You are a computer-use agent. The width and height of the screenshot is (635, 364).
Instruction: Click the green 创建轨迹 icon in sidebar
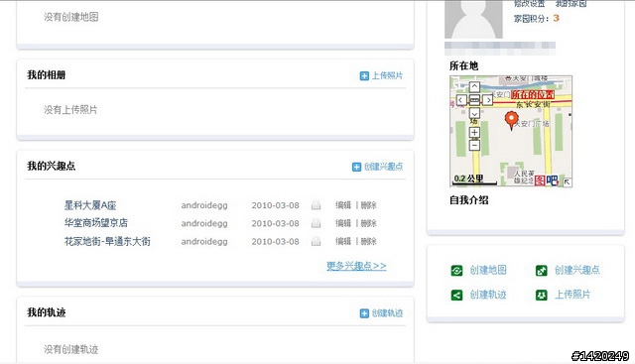pyautogui.click(x=456, y=296)
